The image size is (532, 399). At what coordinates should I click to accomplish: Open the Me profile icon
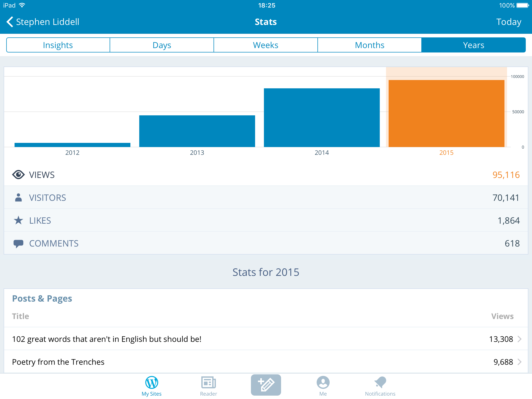point(323,382)
